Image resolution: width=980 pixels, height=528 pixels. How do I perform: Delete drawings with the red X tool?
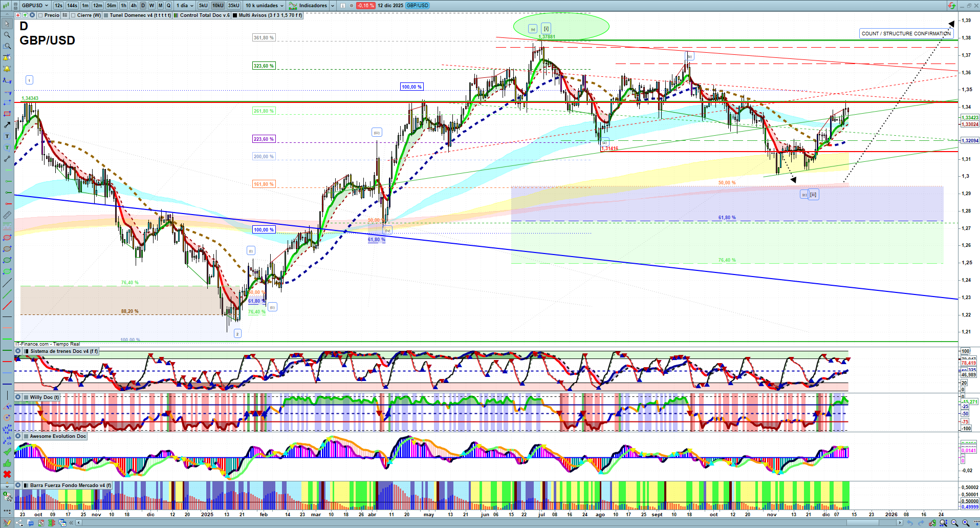(x=7, y=474)
